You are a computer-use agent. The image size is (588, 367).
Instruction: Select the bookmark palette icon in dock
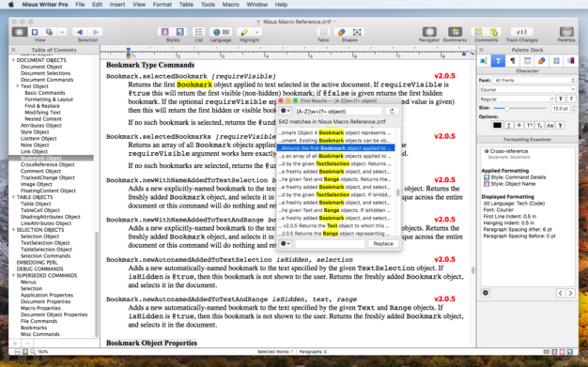coord(571,61)
